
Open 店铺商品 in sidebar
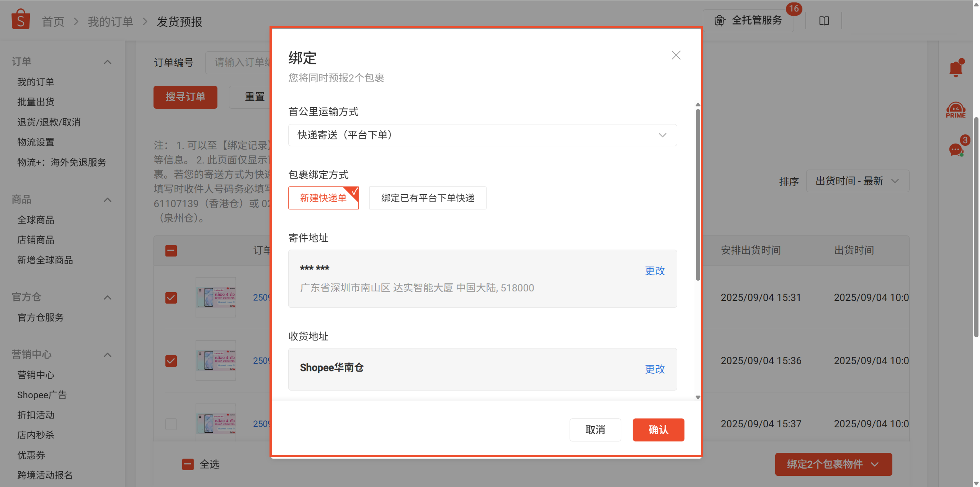click(x=36, y=240)
